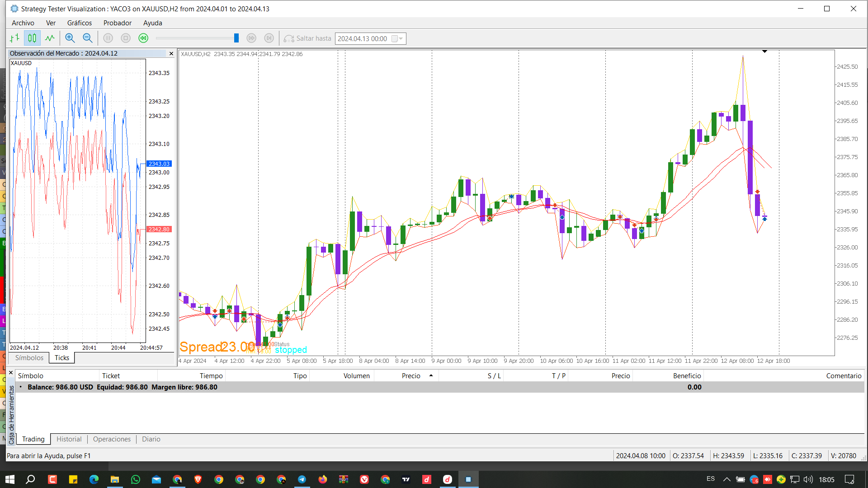Screen dimensions: 868x488
Task: Click the Saltar hasta date field
Action: click(x=363, y=39)
